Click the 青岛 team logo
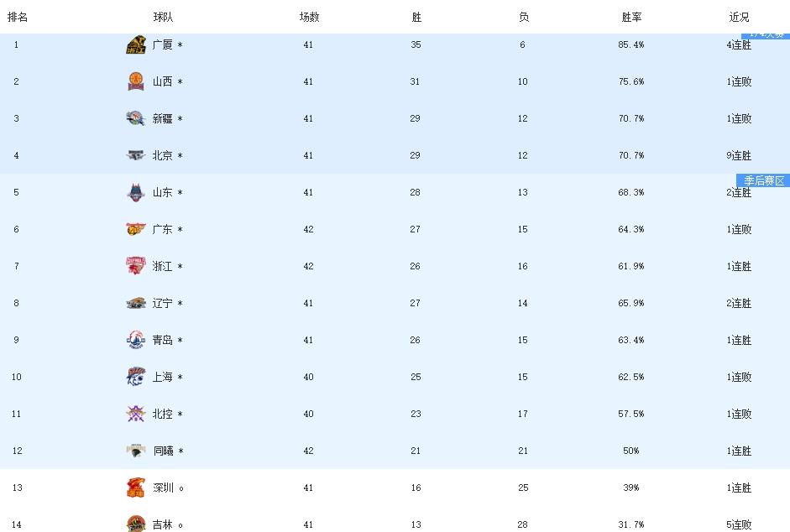The image size is (790, 532). (x=136, y=340)
